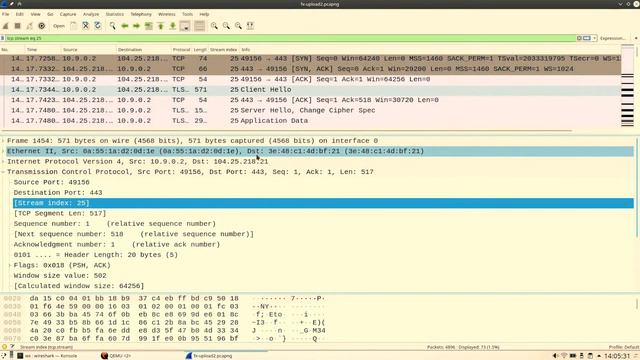This screenshot has height=360, width=640.
Task: Open the Capture menu
Action: click(x=68, y=14)
